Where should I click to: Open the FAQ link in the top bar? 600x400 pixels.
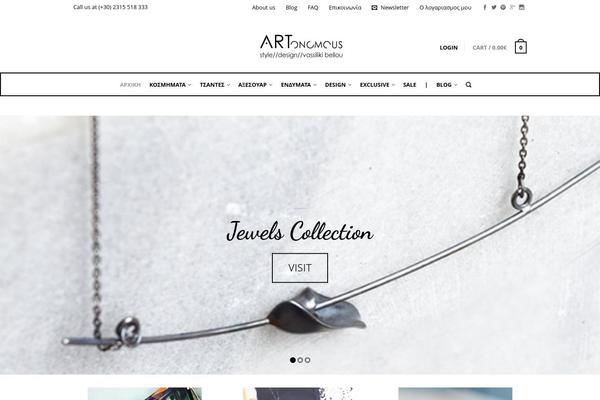pos(313,8)
